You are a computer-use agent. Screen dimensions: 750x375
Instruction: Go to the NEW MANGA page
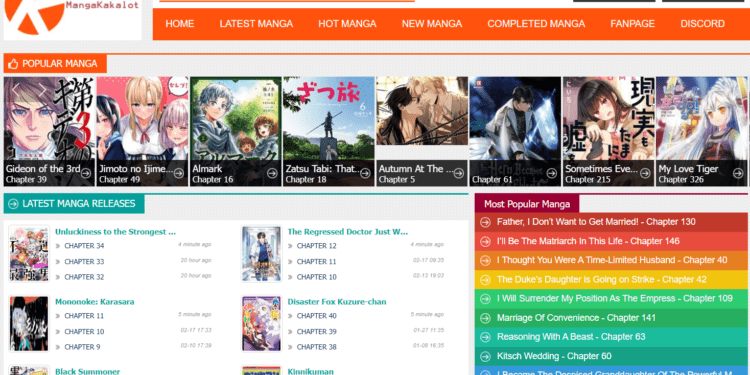(x=432, y=24)
